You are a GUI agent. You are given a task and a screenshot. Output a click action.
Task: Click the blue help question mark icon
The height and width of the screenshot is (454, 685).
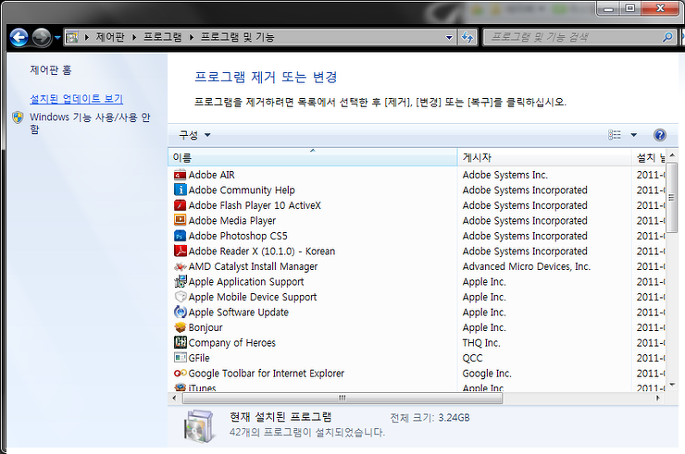[x=660, y=135]
